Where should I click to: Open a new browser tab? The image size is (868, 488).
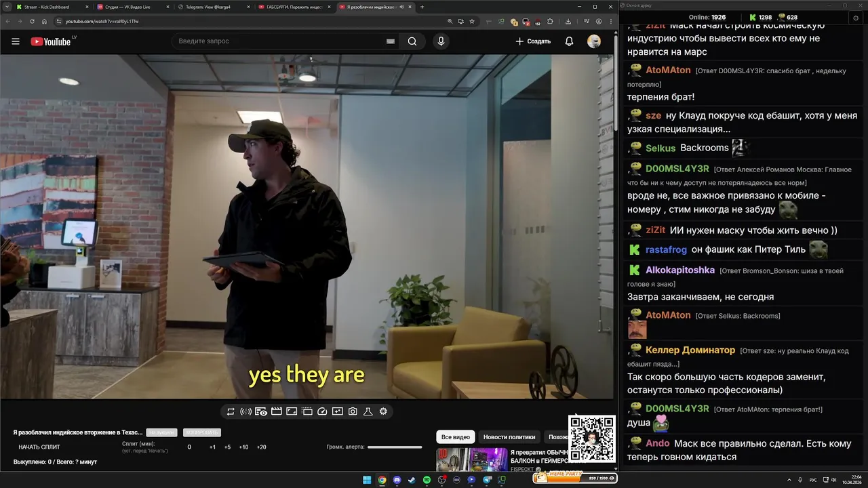point(422,7)
